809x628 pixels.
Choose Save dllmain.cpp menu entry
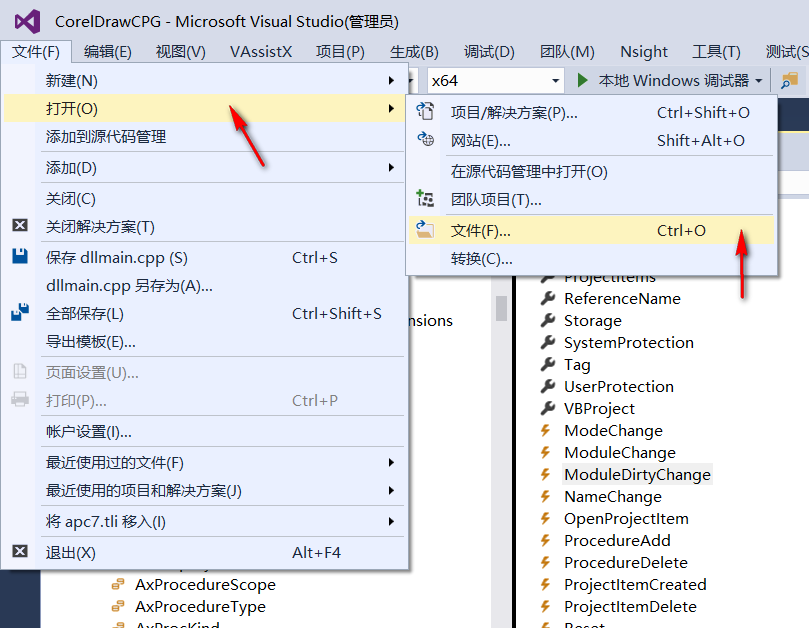coord(204,257)
